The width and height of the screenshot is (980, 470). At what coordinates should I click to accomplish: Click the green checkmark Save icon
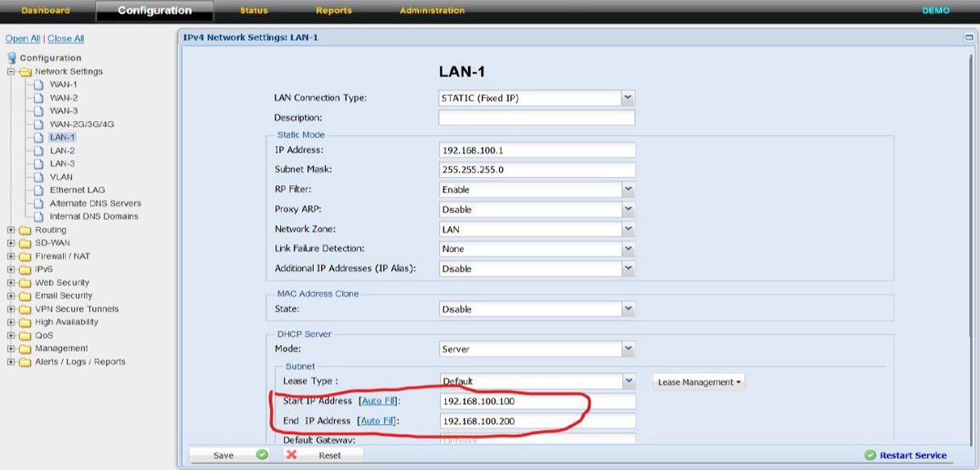(261, 455)
